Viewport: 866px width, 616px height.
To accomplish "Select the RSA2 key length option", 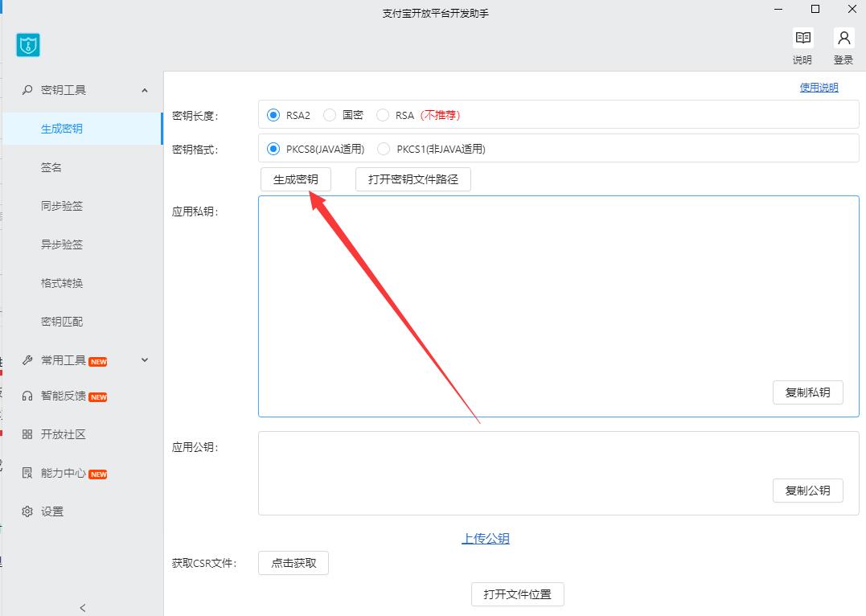I will pyautogui.click(x=273, y=115).
